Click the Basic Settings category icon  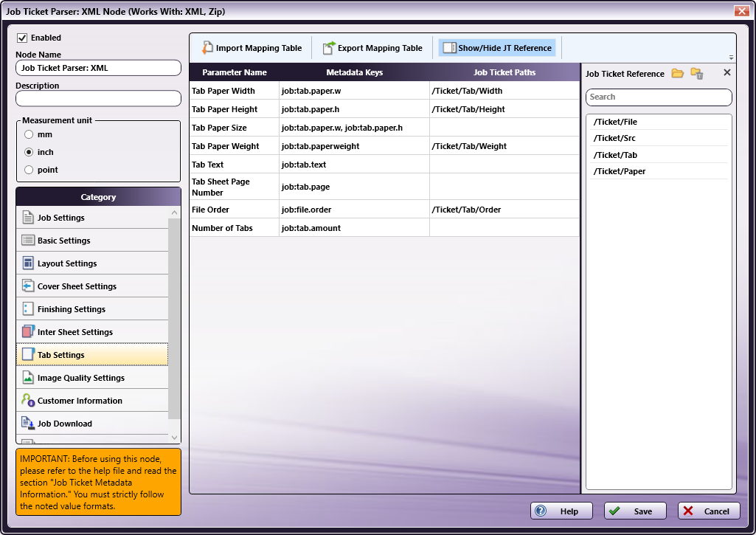(x=28, y=241)
